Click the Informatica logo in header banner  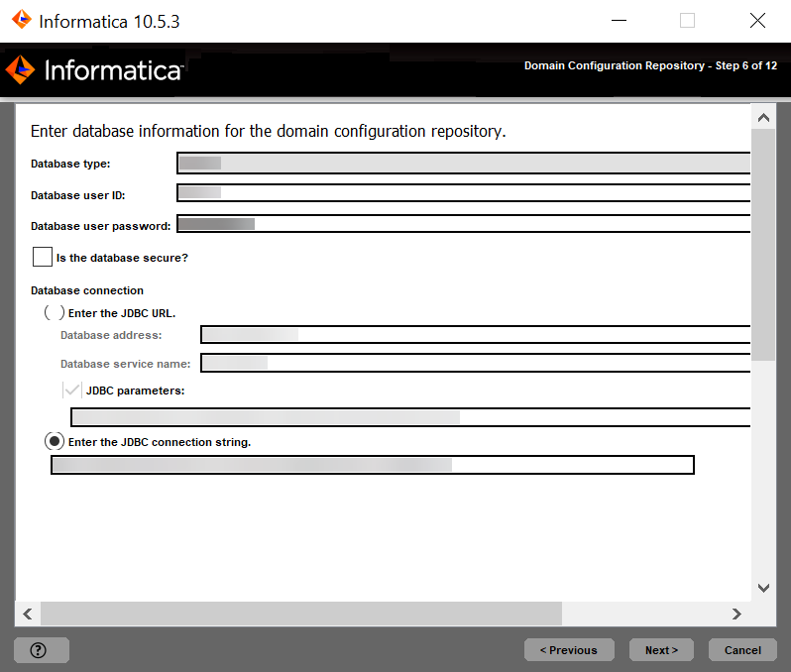tap(94, 70)
